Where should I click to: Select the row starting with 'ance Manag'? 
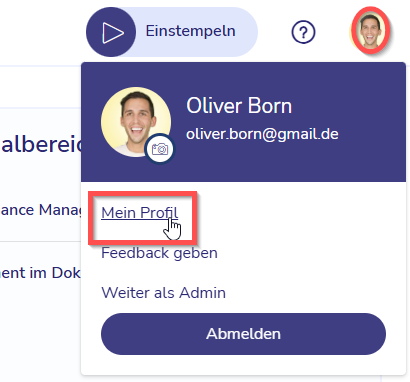click(x=41, y=210)
